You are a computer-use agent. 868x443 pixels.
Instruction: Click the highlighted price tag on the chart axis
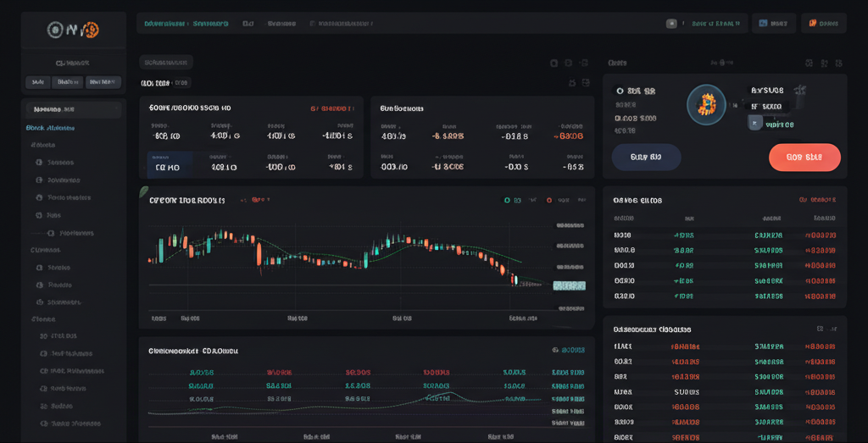click(569, 285)
